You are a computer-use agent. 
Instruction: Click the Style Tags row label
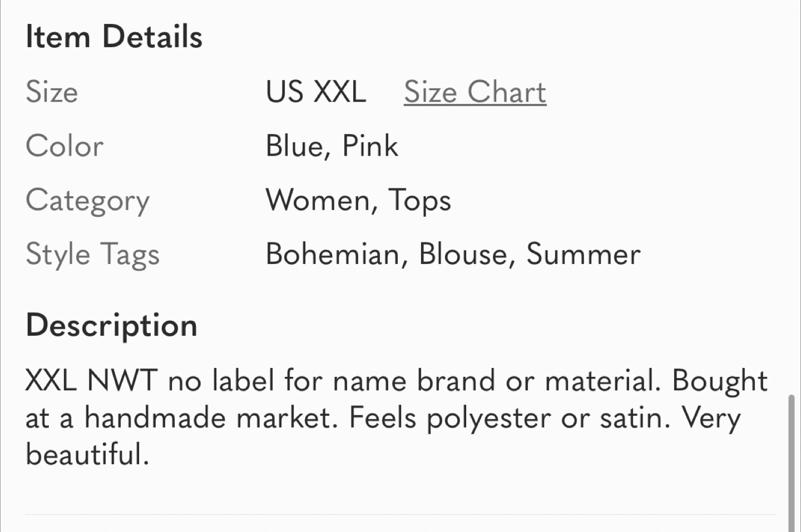click(x=92, y=254)
